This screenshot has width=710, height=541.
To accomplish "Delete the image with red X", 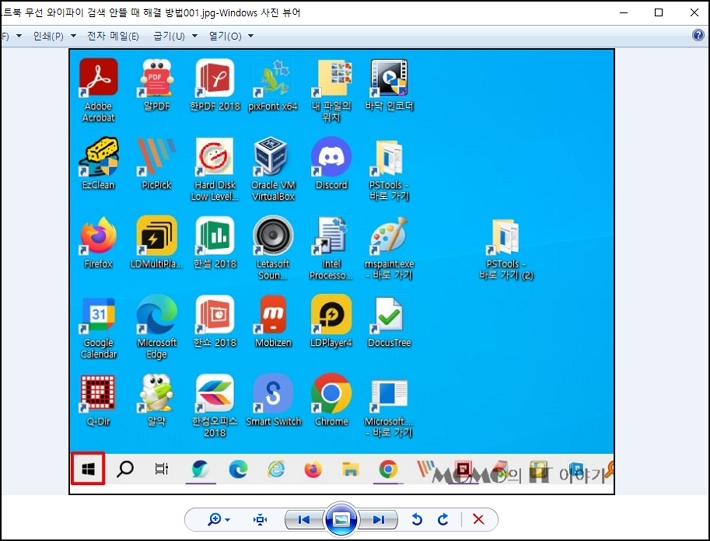I will tap(478, 519).
